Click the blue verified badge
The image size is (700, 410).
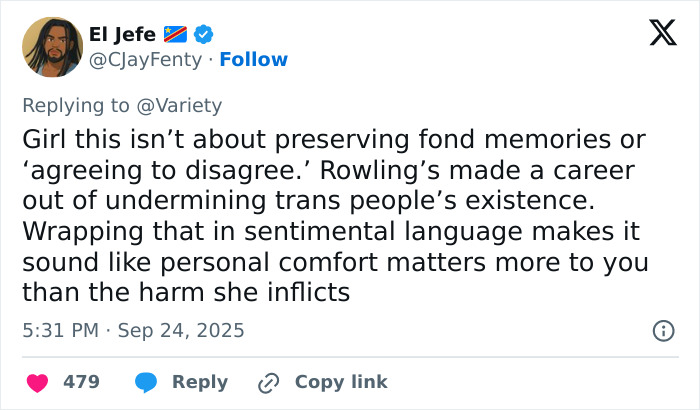[x=203, y=35]
